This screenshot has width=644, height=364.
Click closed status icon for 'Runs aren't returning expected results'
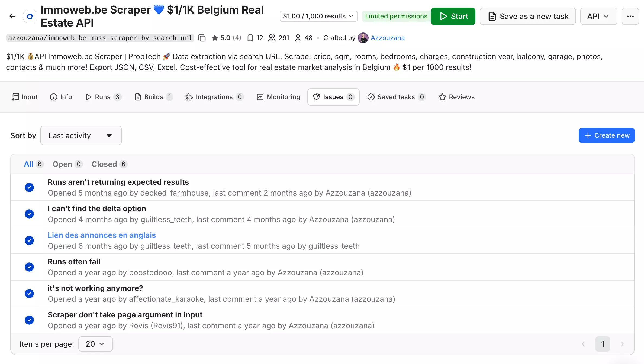(x=29, y=187)
